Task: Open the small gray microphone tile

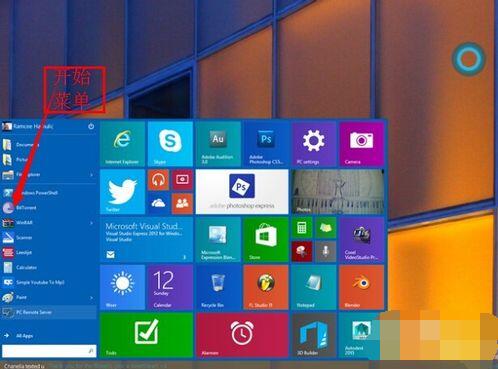Action: [326, 251]
